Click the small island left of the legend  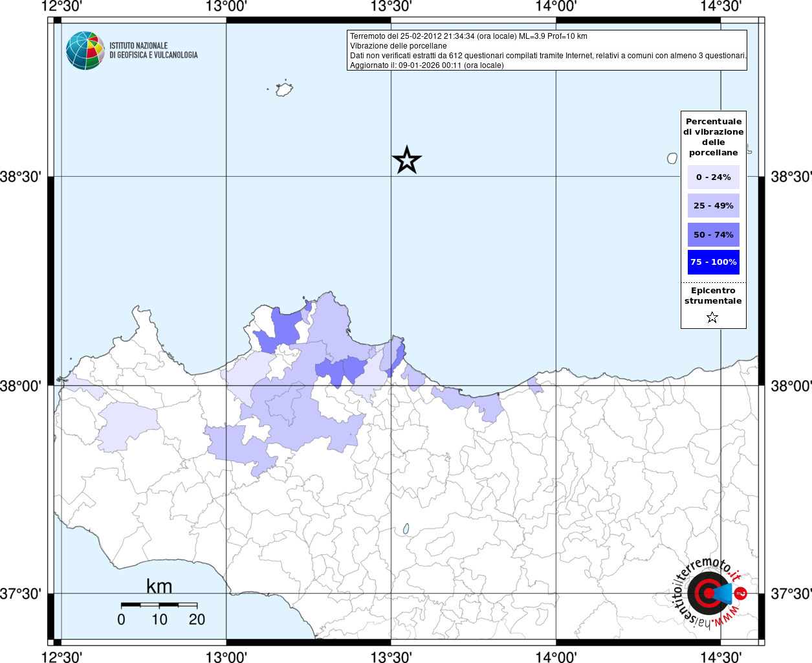click(672, 158)
